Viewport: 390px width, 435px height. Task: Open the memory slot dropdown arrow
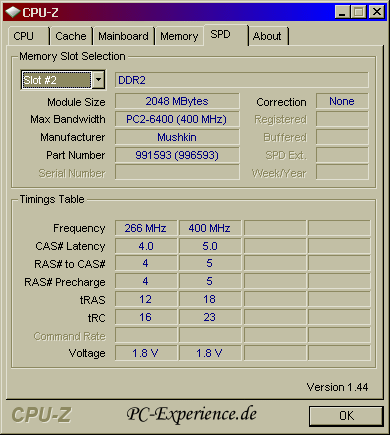98,80
